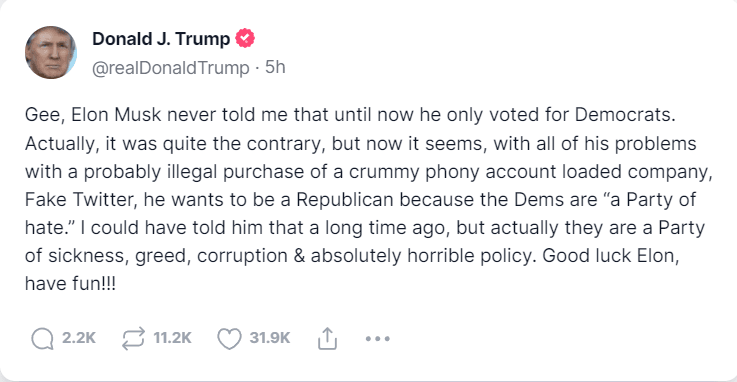
Task: Like the post with the heart icon
Action: point(229,338)
